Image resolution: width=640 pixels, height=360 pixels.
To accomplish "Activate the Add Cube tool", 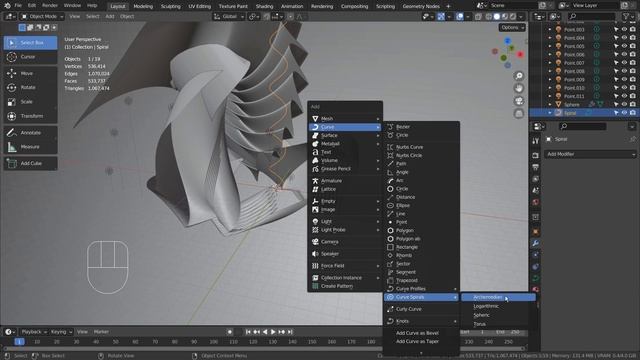I will 31,163.
